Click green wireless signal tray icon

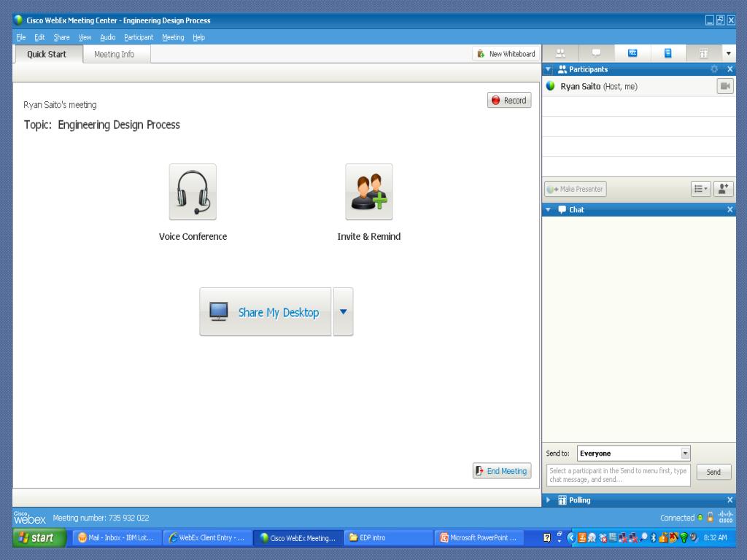point(684,537)
